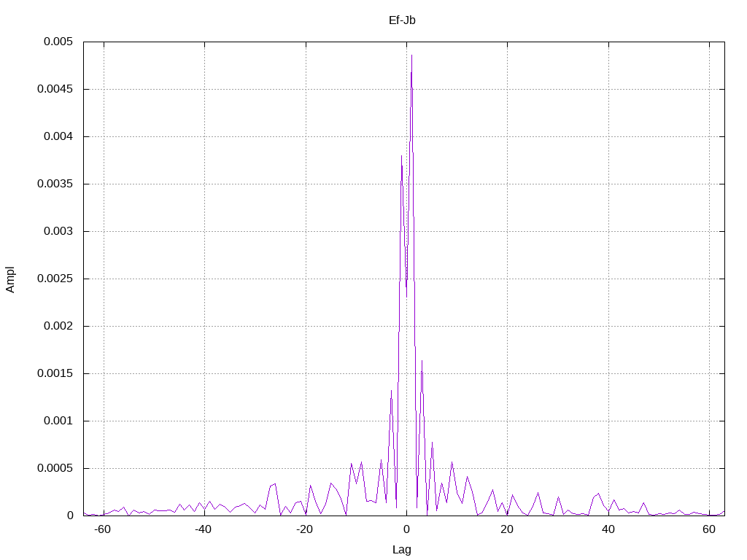Click the Ampl y-axis label
The height and width of the screenshot is (560, 747).
click(10, 279)
